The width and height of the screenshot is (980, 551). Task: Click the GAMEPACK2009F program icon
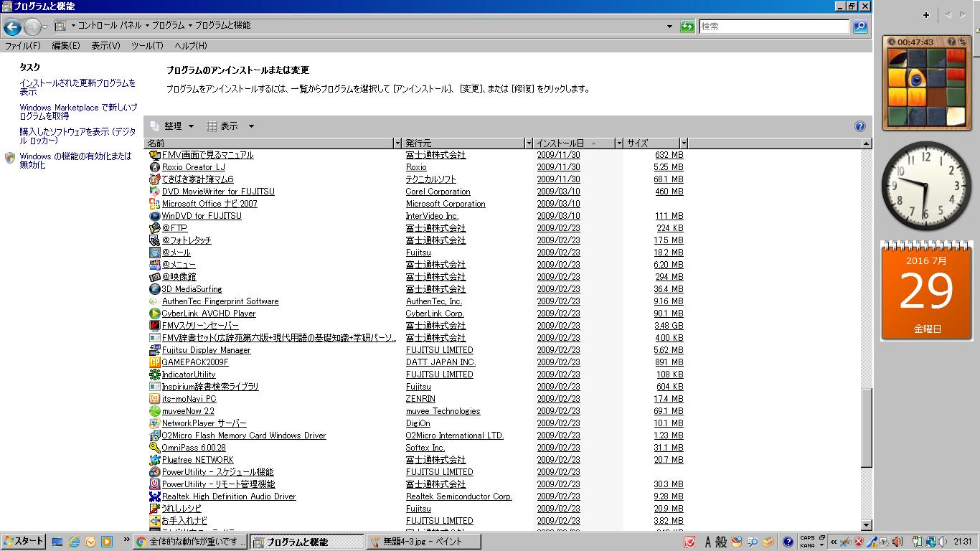154,362
